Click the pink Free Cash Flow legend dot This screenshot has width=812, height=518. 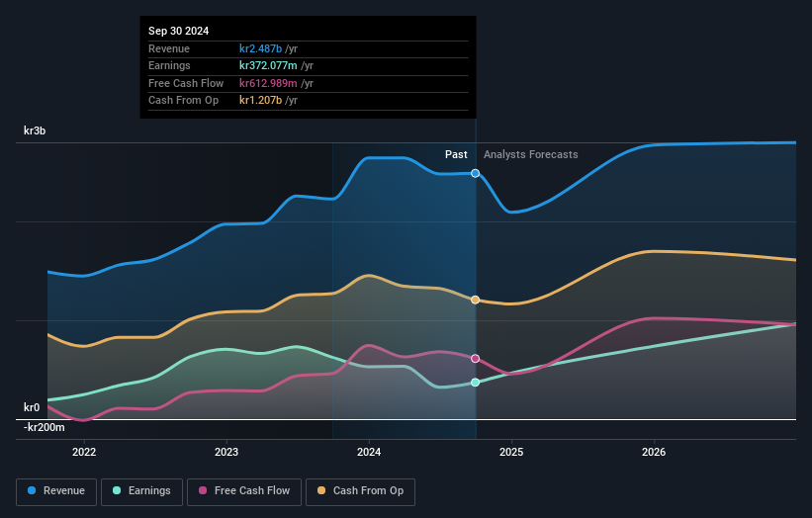click(x=203, y=490)
